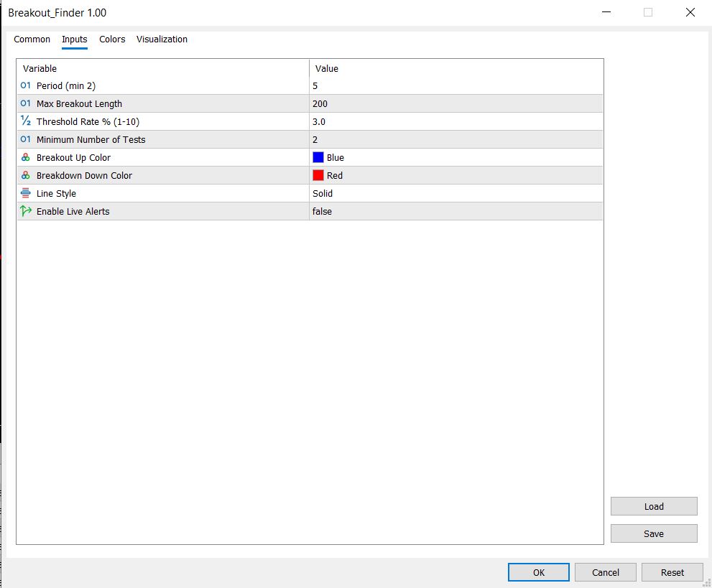Click the color wheel icon beside Breakdown Down Color
Viewport: 712px width, 588px height.
[x=24, y=175]
